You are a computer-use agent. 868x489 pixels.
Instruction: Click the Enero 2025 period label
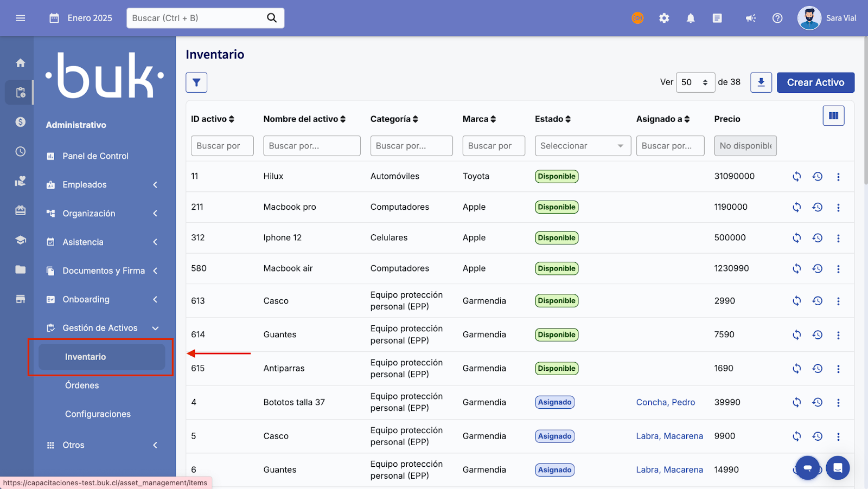(x=90, y=18)
